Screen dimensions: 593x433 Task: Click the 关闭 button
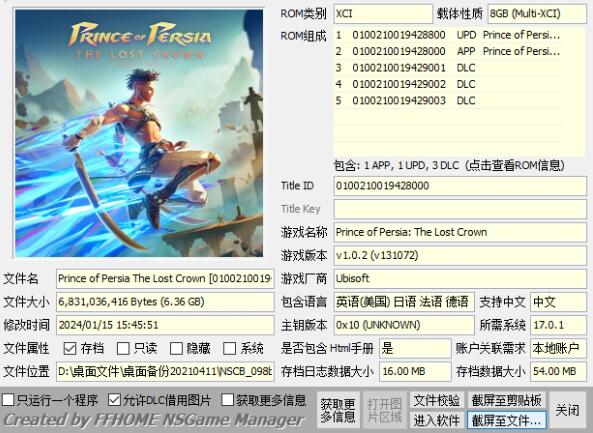[568, 410]
